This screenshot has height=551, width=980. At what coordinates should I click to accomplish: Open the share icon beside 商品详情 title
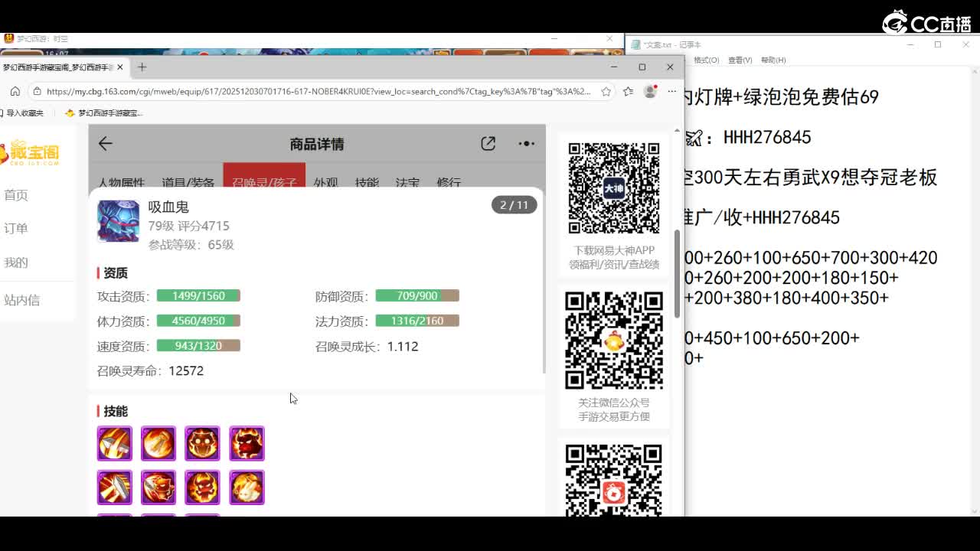pyautogui.click(x=488, y=143)
